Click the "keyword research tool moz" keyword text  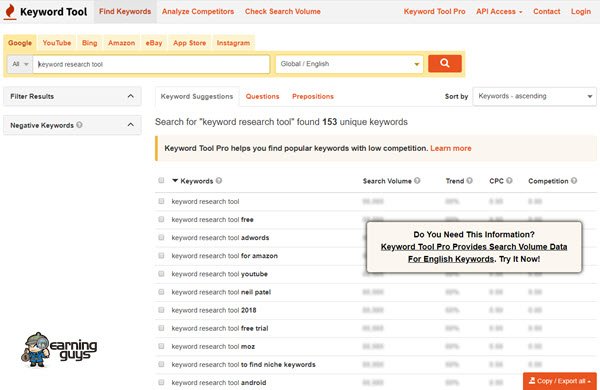click(213, 346)
